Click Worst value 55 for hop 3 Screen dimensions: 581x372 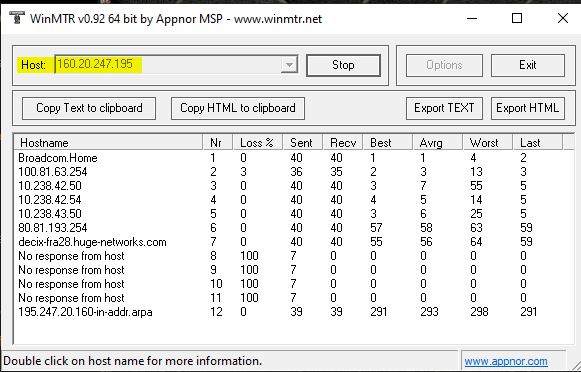click(x=476, y=186)
